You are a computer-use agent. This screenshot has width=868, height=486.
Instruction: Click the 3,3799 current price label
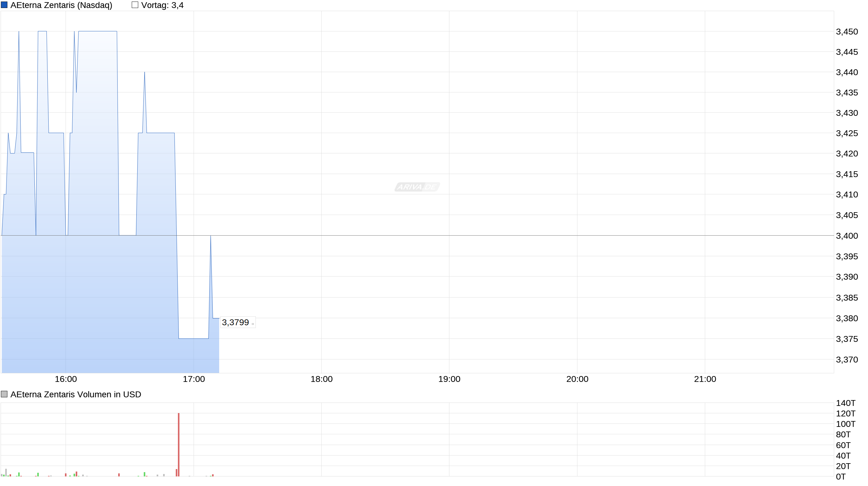(235, 322)
